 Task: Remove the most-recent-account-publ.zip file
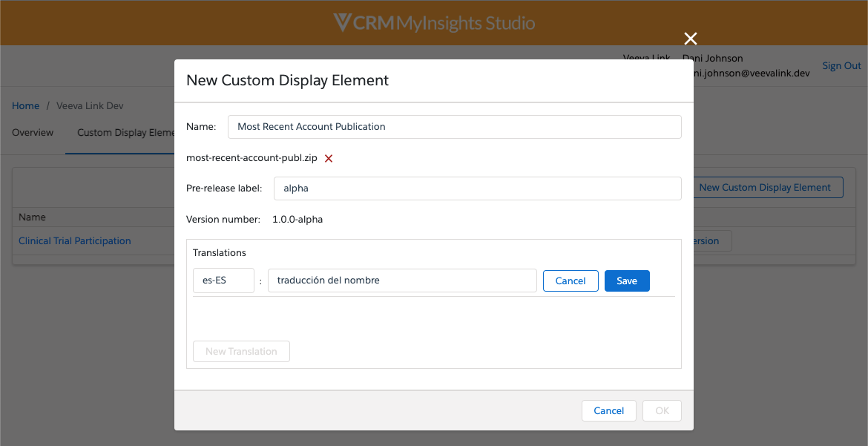(329, 158)
